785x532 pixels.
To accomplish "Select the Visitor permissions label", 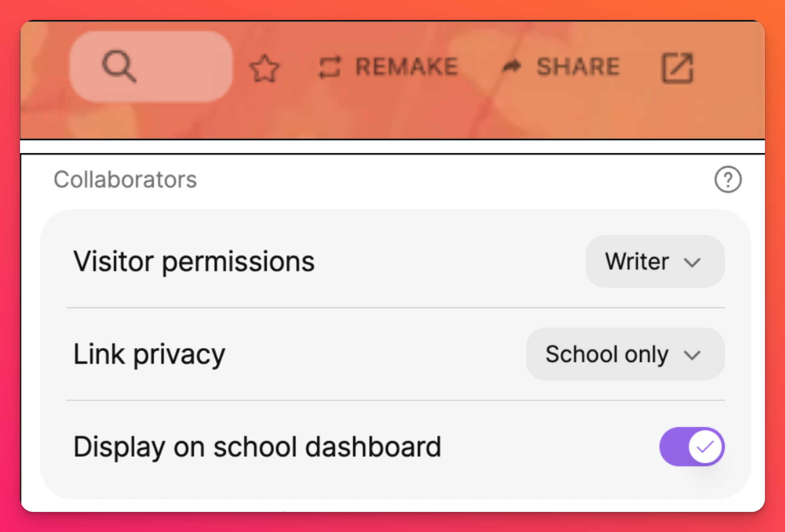I will 194,261.
